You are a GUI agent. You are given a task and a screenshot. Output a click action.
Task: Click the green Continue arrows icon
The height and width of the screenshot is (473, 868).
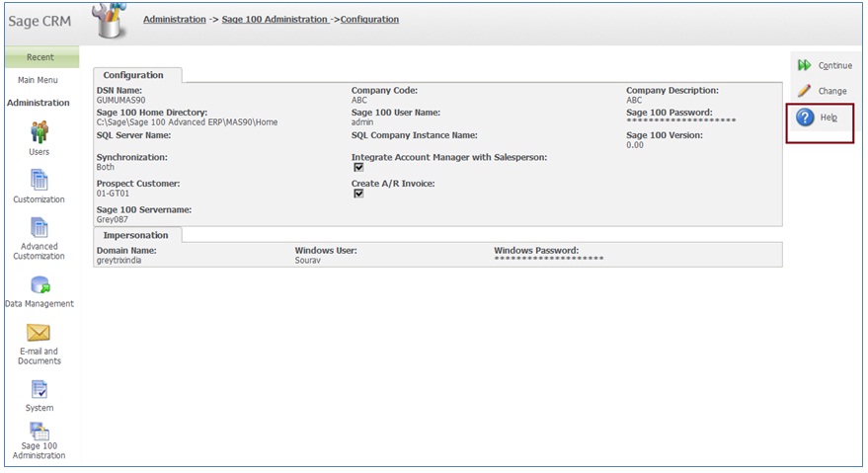[805, 65]
